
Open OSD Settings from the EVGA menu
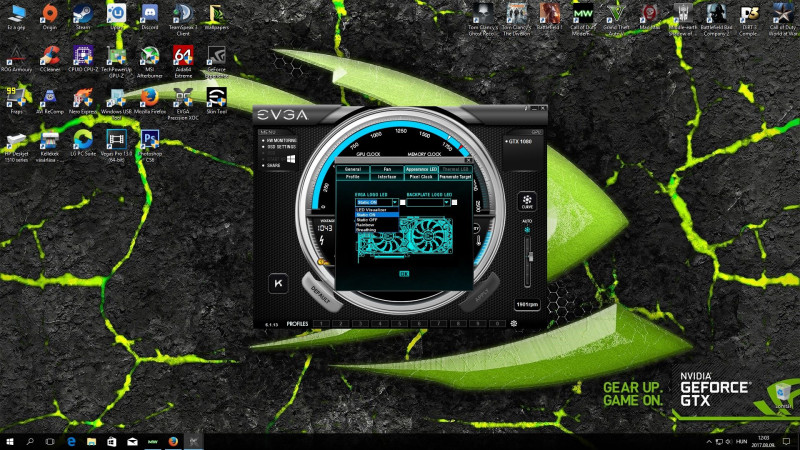[281, 147]
